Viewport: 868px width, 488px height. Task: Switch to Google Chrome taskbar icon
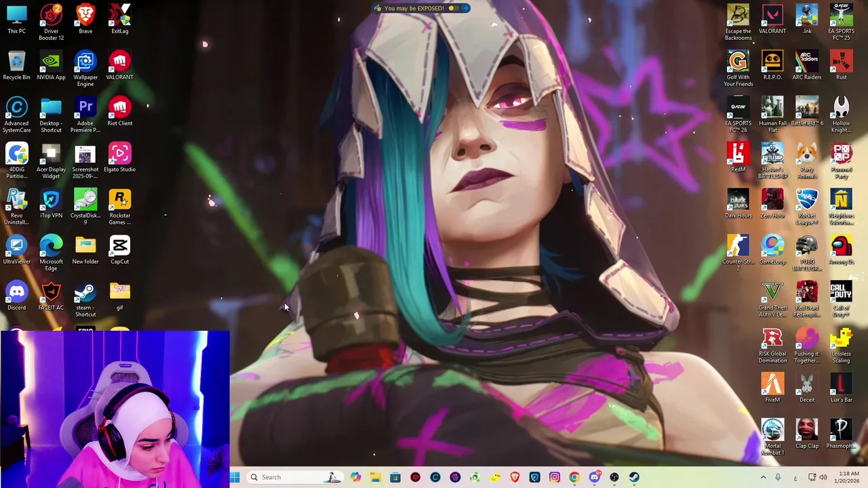[x=574, y=477]
